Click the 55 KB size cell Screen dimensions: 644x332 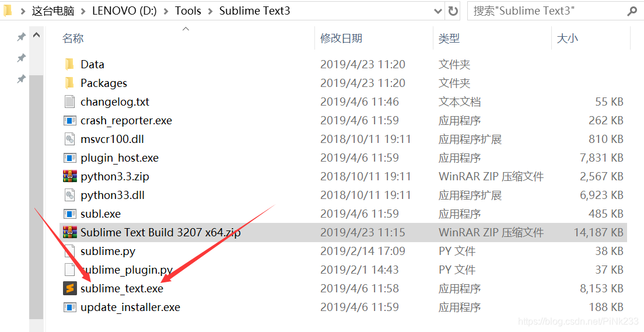(x=610, y=102)
